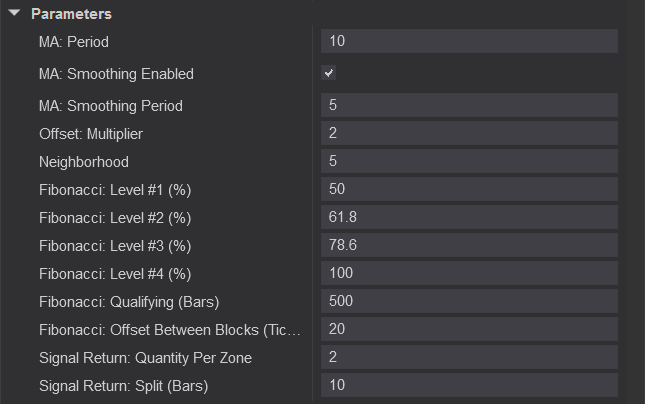
Task: Click Signal Return: Quantity Per Zone field
Action: (469, 357)
